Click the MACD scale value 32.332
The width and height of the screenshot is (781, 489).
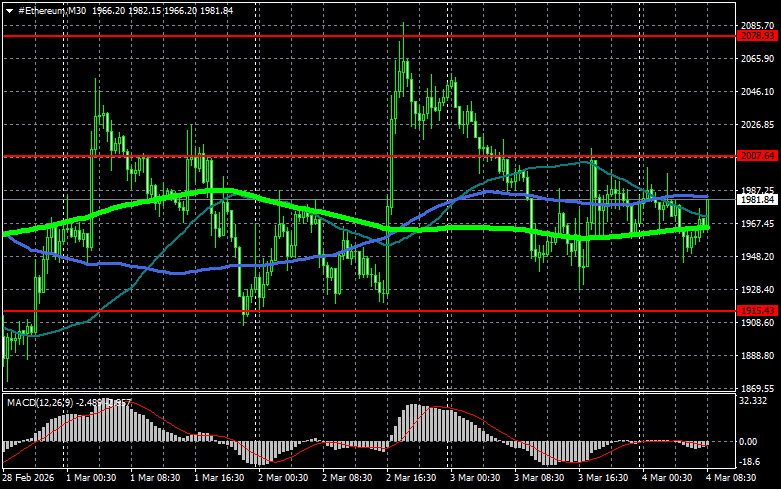click(753, 401)
